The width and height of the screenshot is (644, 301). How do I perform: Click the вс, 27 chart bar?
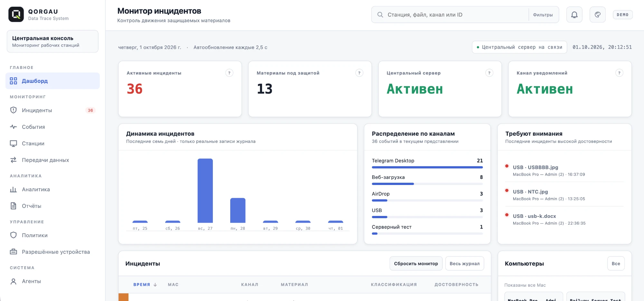(205, 190)
